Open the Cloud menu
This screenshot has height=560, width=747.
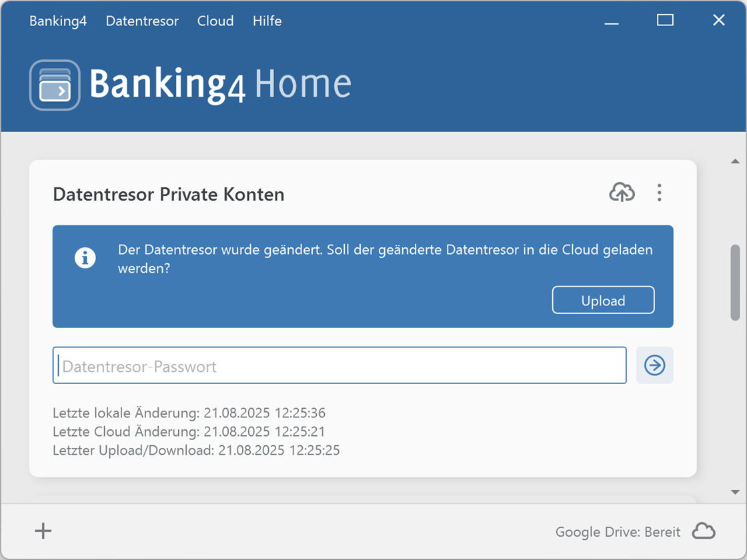tap(215, 21)
